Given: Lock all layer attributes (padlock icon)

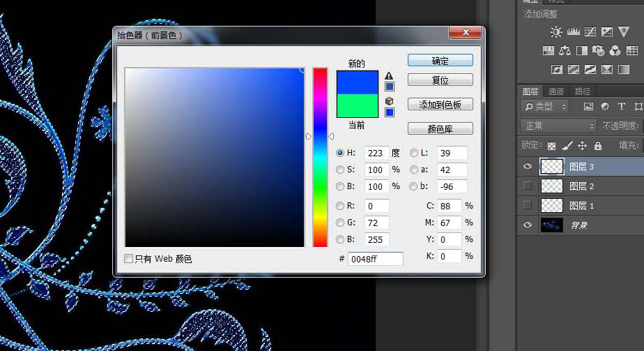Looking at the screenshot, I should point(598,146).
